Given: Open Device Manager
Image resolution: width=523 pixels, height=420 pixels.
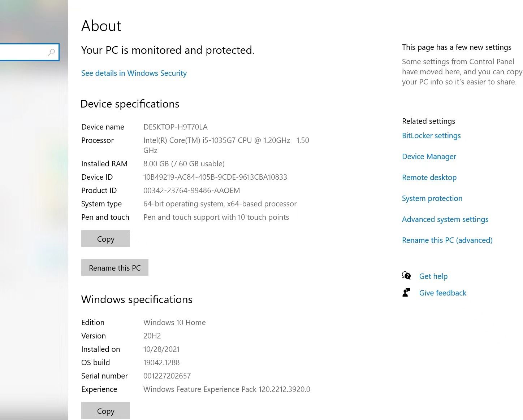Looking at the screenshot, I should tap(429, 157).
